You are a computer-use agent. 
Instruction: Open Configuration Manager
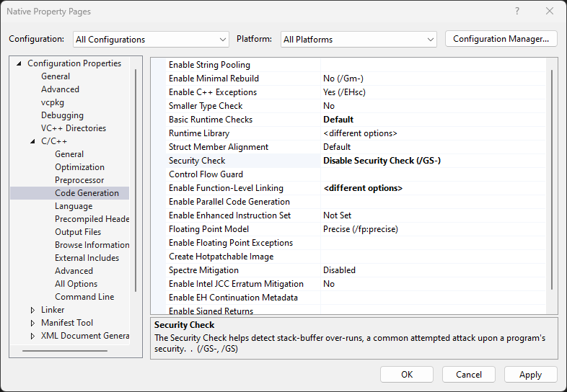501,39
